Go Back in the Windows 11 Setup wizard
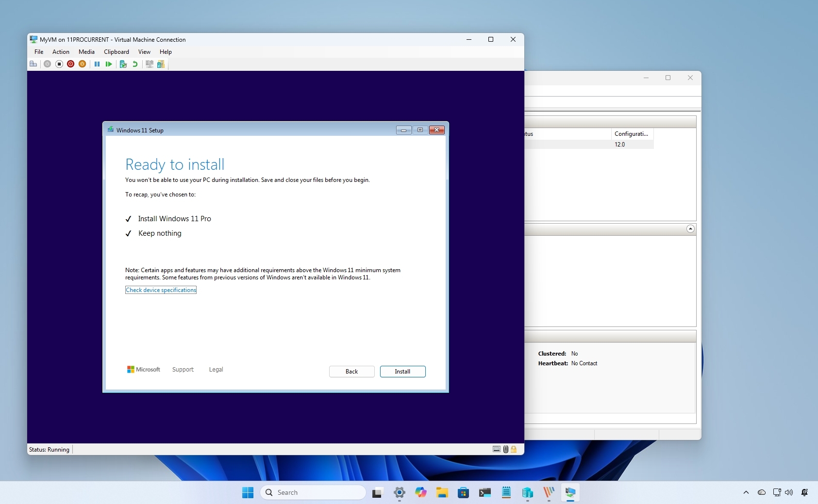 coord(351,371)
